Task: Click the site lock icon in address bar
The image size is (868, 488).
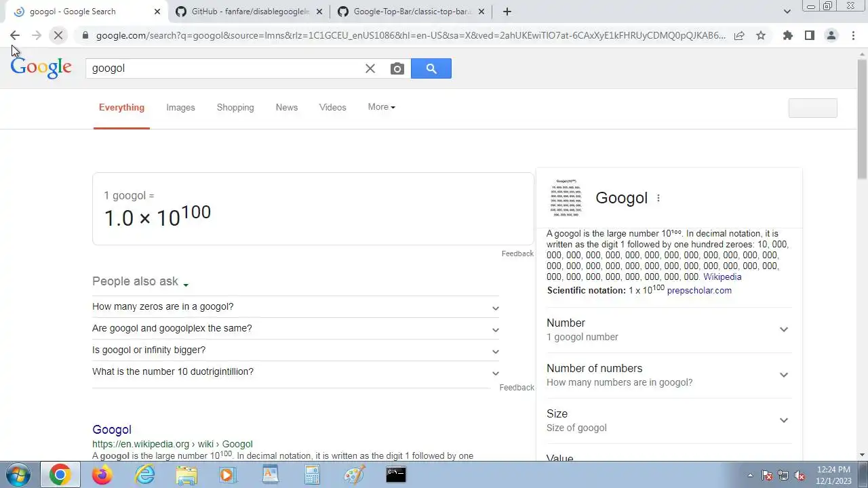Action: tap(85, 35)
